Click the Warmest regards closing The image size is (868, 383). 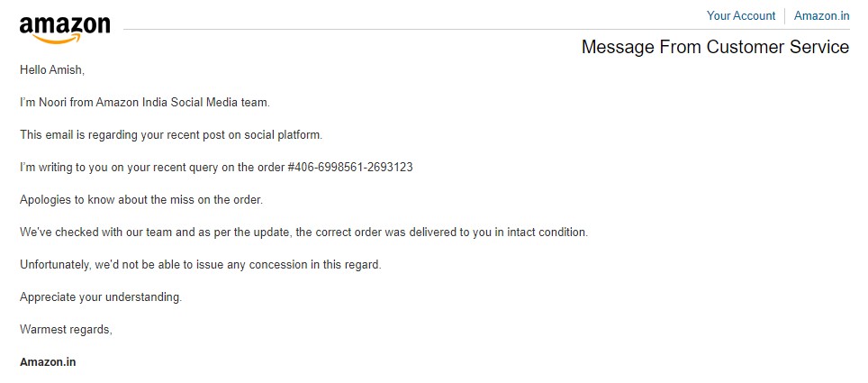pos(66,329)
